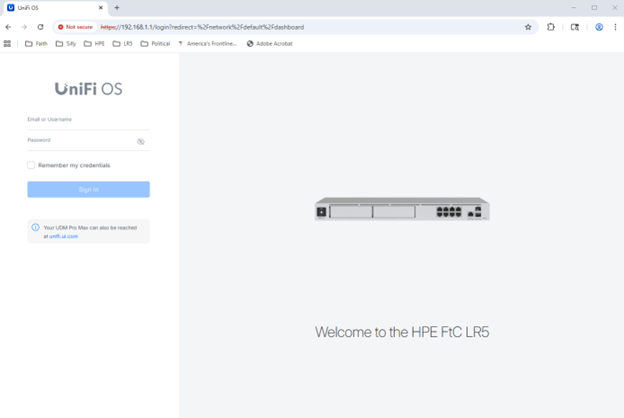
Task: Open the Silly bookmarks folder
Action: (66, 44)
